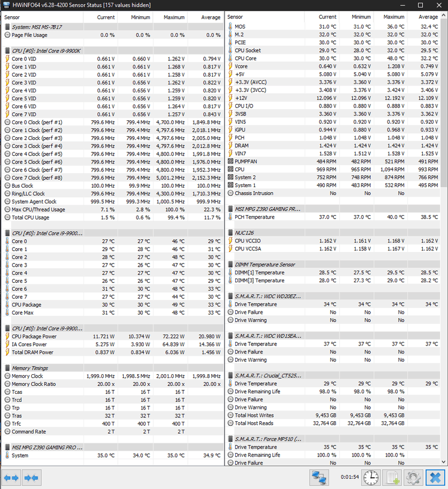
Task: Click the voltage icon beside Vcore
Action: (x=229, y=66)
